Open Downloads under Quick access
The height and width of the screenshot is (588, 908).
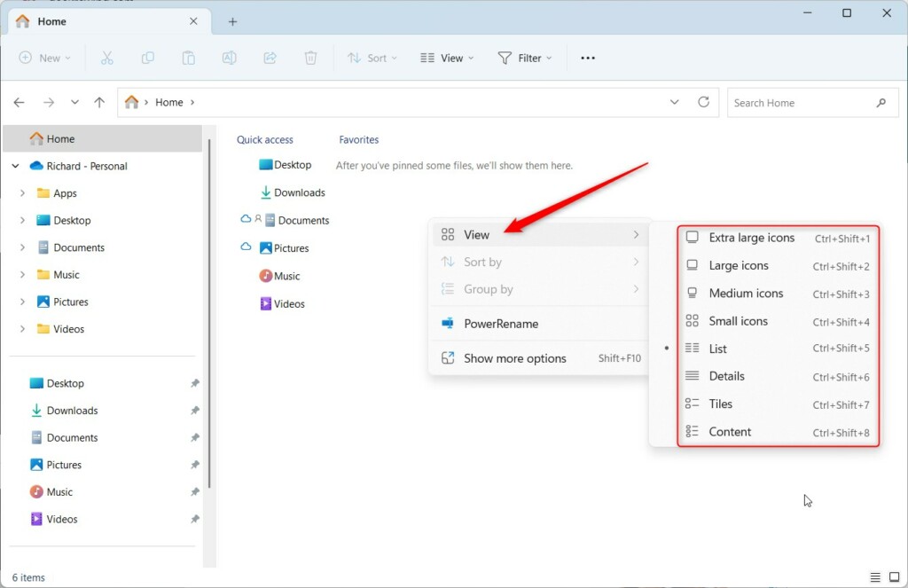click(293, 192)
